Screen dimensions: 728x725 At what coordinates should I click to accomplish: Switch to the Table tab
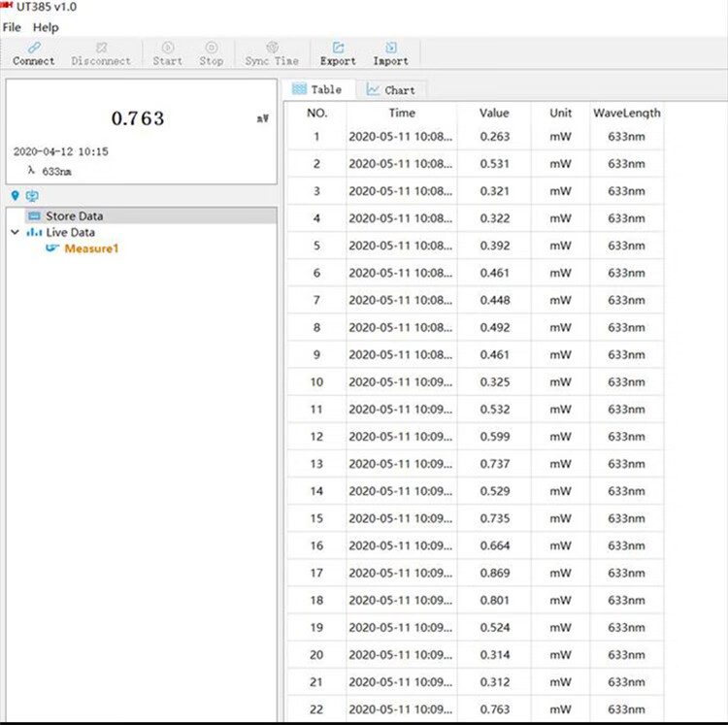[x=317, y=89]
